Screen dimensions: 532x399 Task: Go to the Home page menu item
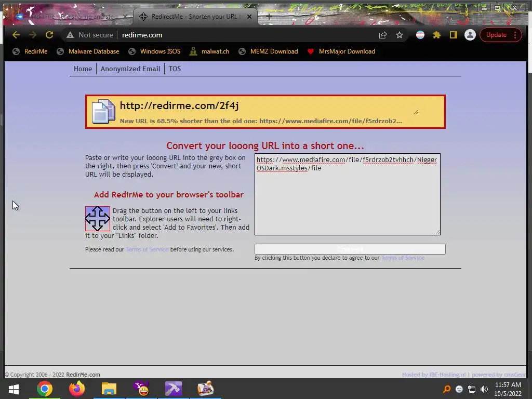click(83, 69)
